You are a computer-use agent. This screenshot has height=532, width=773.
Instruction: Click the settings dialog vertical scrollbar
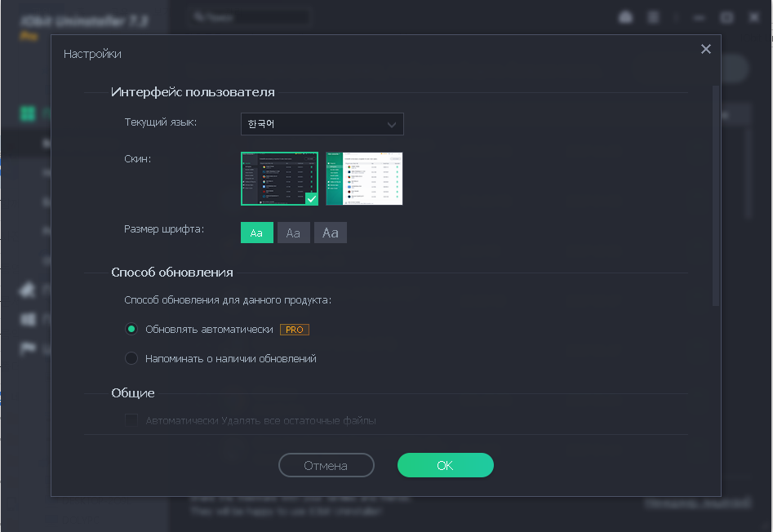coord(716,196)
